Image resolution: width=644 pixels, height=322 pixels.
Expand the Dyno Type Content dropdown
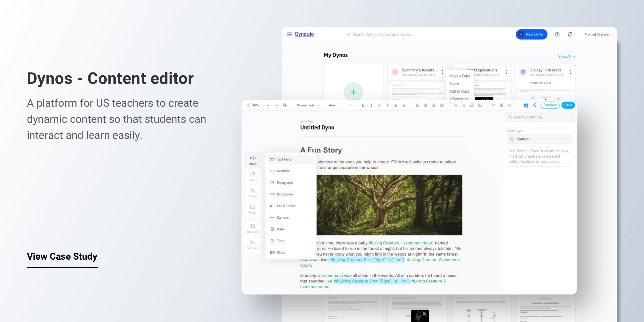pyautogui.click(x=539, y=139)
